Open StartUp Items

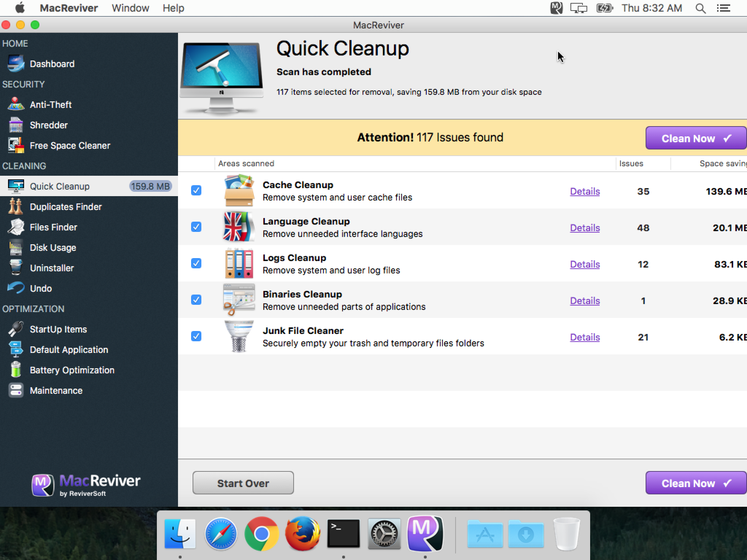click(58, 329)
